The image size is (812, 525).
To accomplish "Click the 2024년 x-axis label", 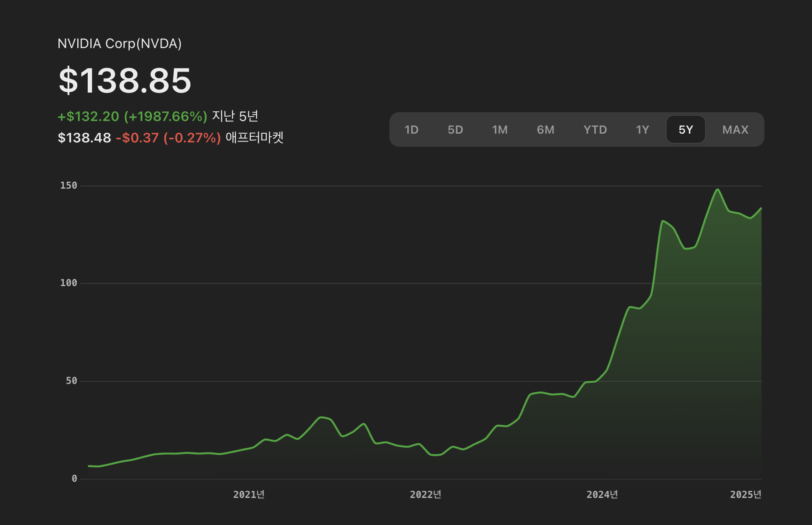I will [602, 494].
